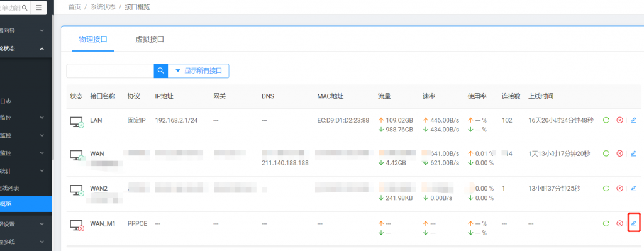644x251 pixels.
Task: Click the 上线时间 column header
Action: click(x=540, y=96)
